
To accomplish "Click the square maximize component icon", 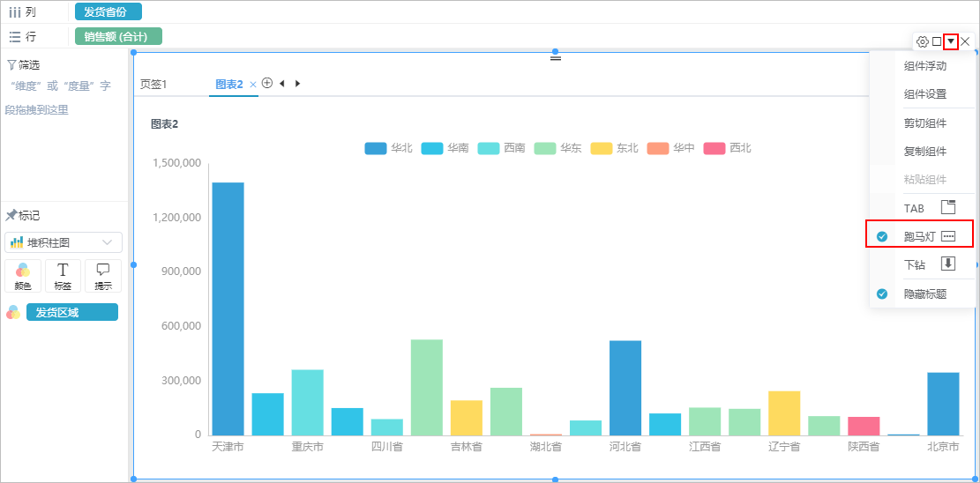I will [x=936, y=41].
